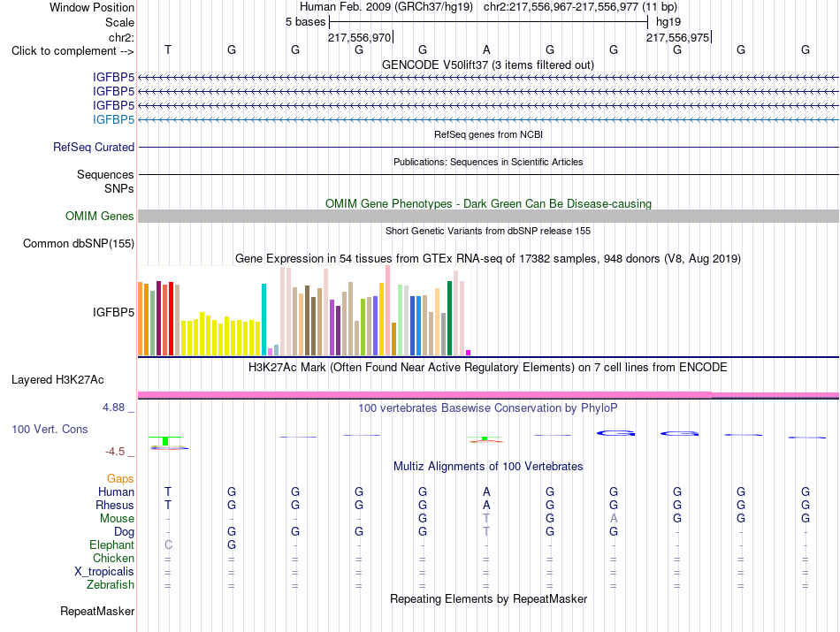
Task: Open the Human Feb. 2009 (GRCh37/hg19) assembly text
Action: [x=386, y=7]
